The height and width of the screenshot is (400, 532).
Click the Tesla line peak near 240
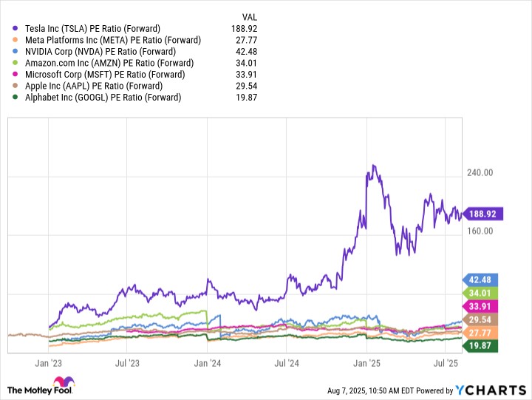point(374,166)
